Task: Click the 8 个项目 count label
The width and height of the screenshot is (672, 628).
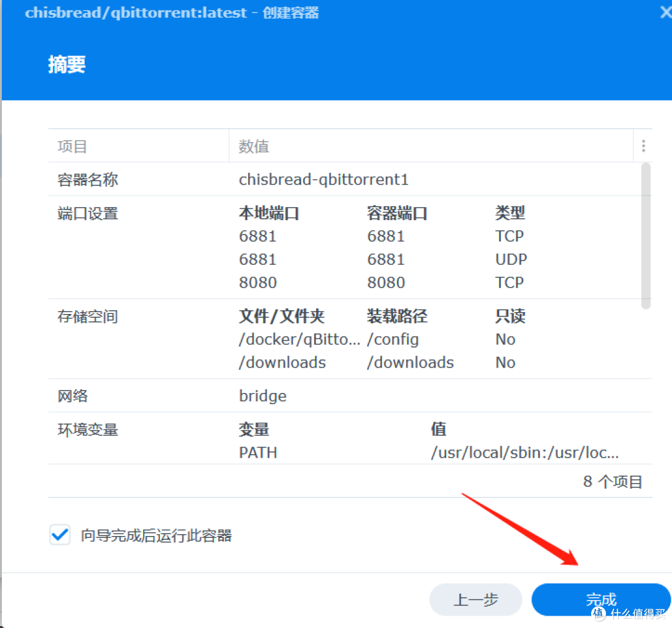Action: point(612,481)
